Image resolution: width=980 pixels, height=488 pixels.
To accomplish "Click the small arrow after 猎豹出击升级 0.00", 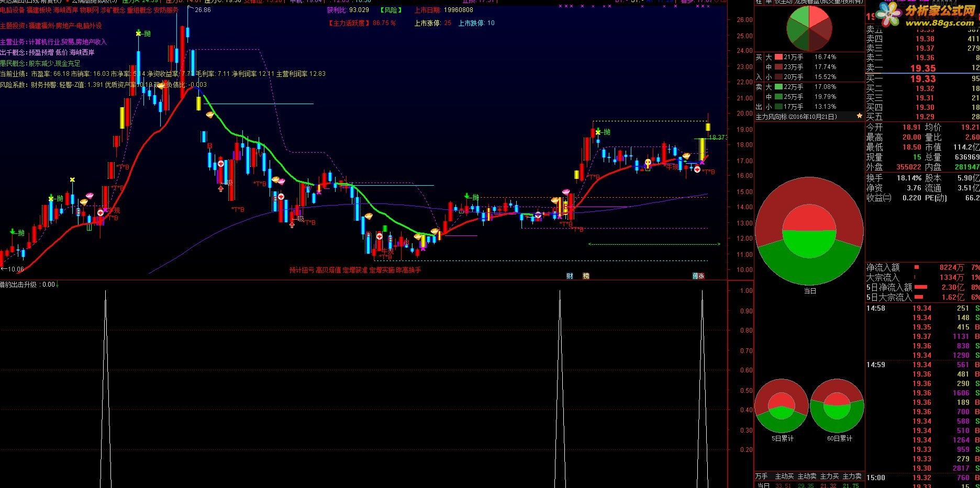I will (57, 285).
